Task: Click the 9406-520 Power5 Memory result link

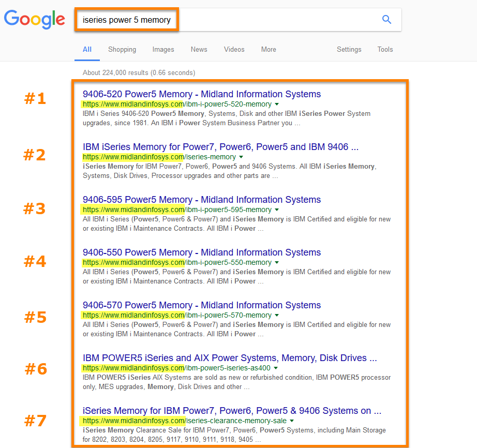Action: (x=201, y=94)
